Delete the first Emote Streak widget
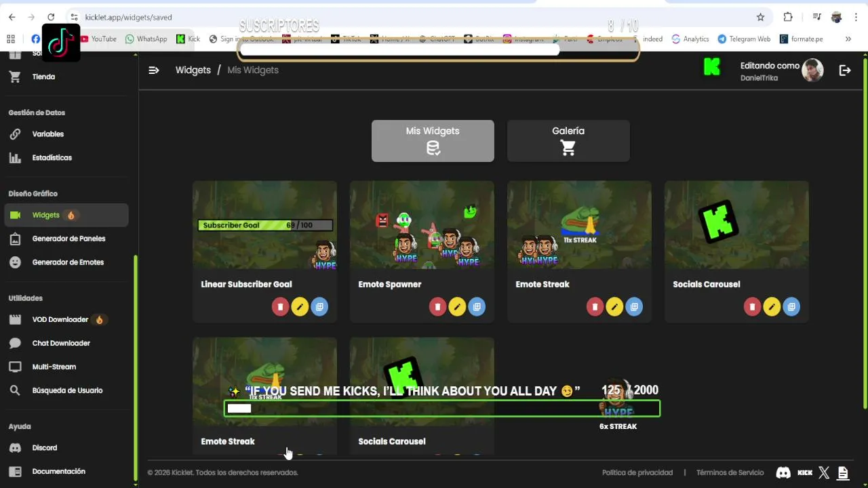The image size is (868, 488). pos(595,307)
